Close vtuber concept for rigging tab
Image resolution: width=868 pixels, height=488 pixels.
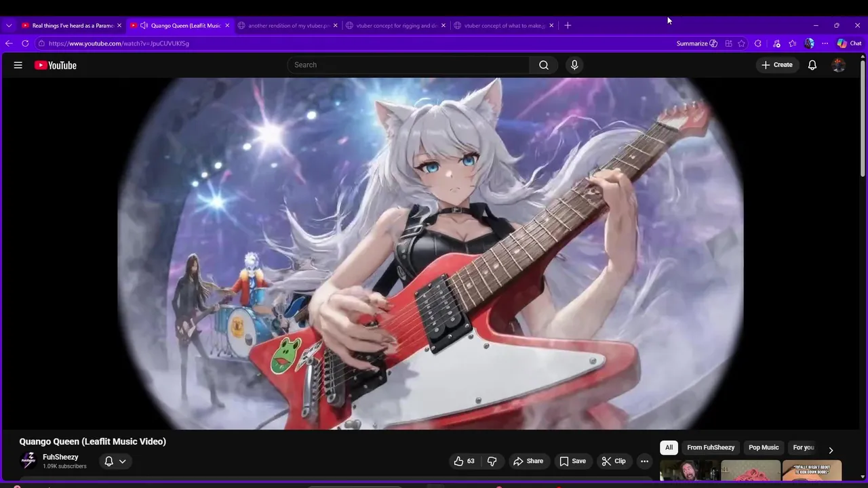[x=443, y=26]
